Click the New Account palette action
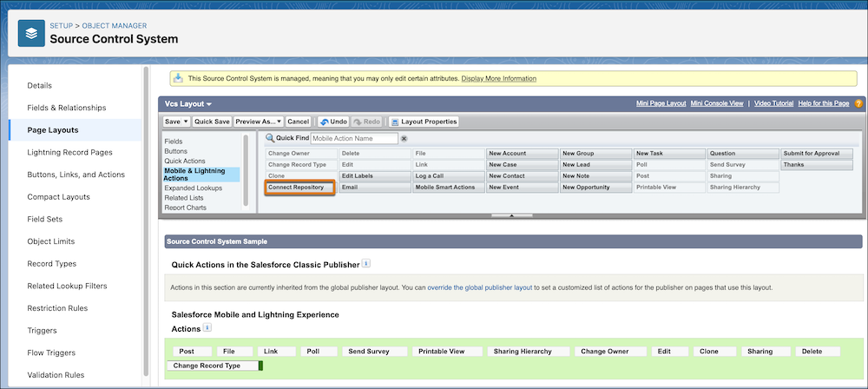868x389 pixels. click(x=522, y=153)
